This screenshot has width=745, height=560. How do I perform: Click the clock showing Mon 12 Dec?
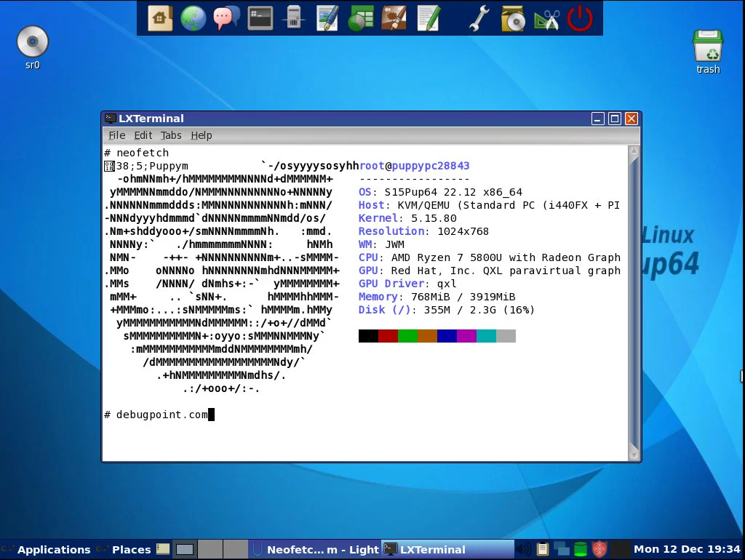(687, 549)
